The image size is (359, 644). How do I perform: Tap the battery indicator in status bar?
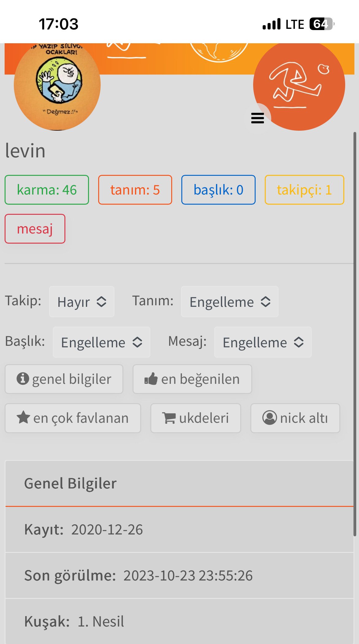pos(321,24)
